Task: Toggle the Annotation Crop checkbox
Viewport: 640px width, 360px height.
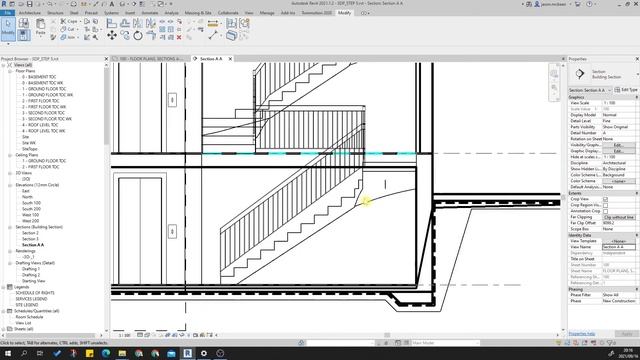Action: click(x=605, y=211)
